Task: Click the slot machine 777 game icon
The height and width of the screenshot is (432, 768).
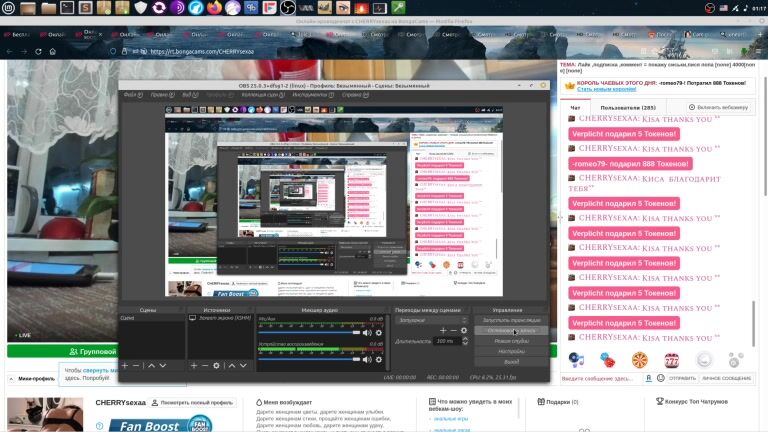Action: (672, 360)
